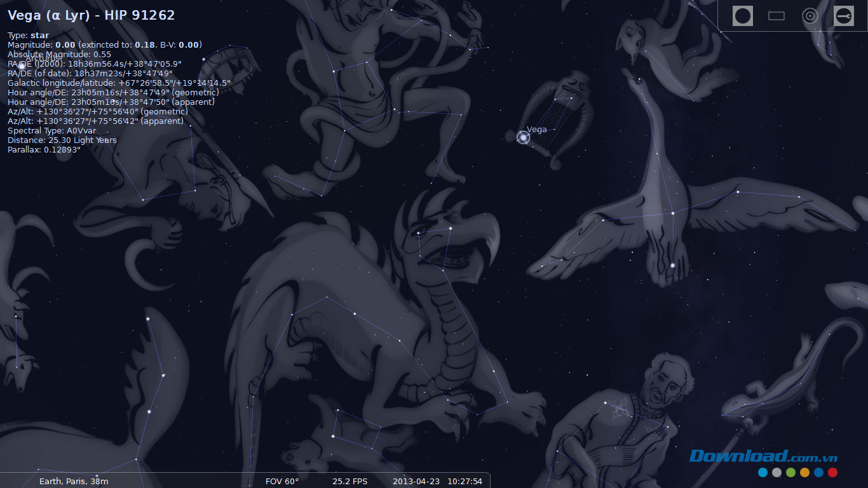The width and height of the screenshot is (868, 488).
Task: Select the bright Arcturus star
Action: coord(22,65)
